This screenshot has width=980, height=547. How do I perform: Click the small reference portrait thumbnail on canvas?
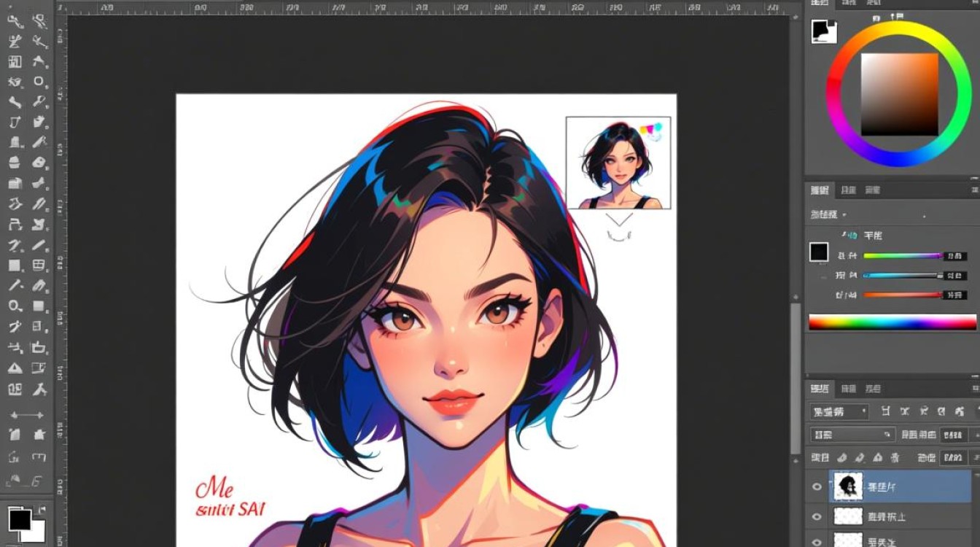(618, 163)
